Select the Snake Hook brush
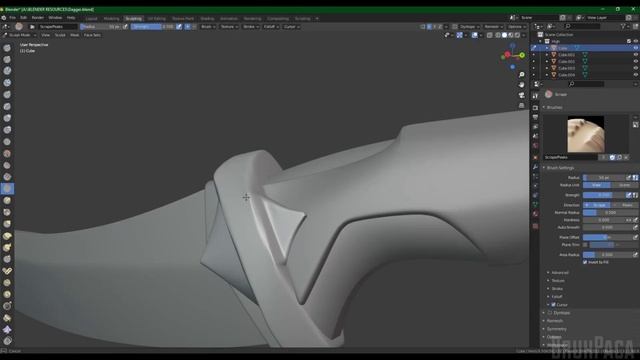Viewport: 640px width, 360px height. tap(7, 248)
